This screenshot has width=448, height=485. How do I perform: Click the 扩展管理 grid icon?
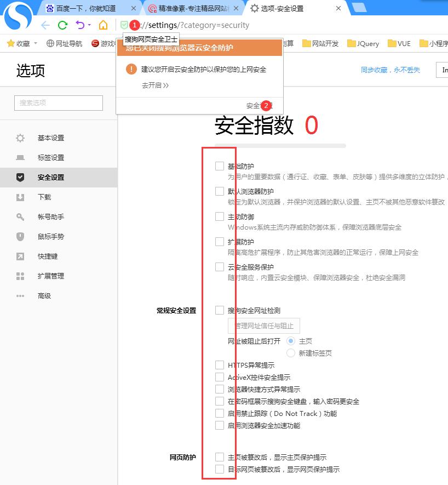(x=20, y=276)
